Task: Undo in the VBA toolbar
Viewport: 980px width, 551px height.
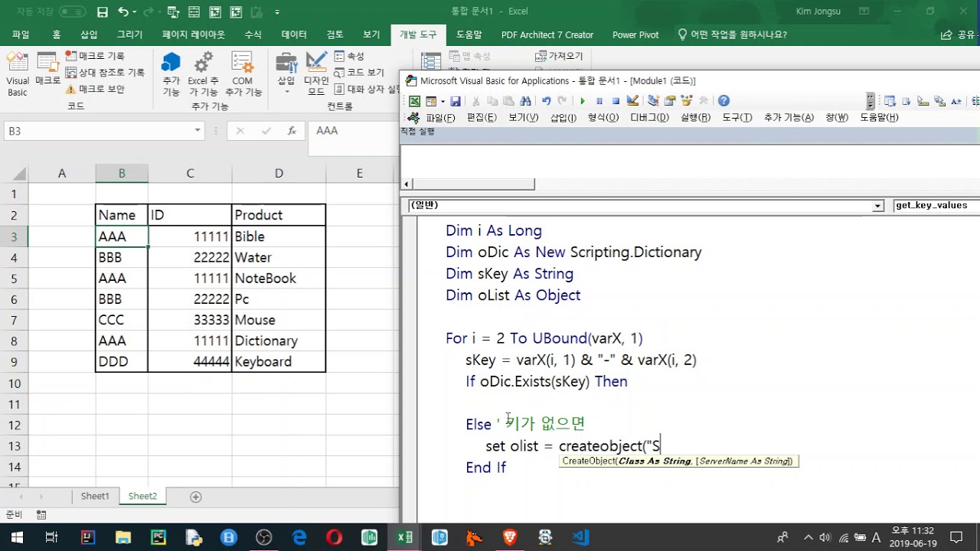Action: point(546,101)
